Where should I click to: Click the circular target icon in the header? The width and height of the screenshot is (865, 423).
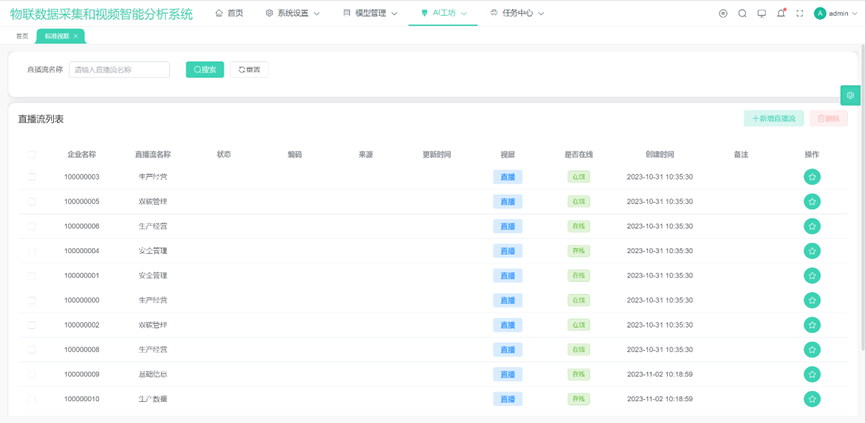[723, 14]
